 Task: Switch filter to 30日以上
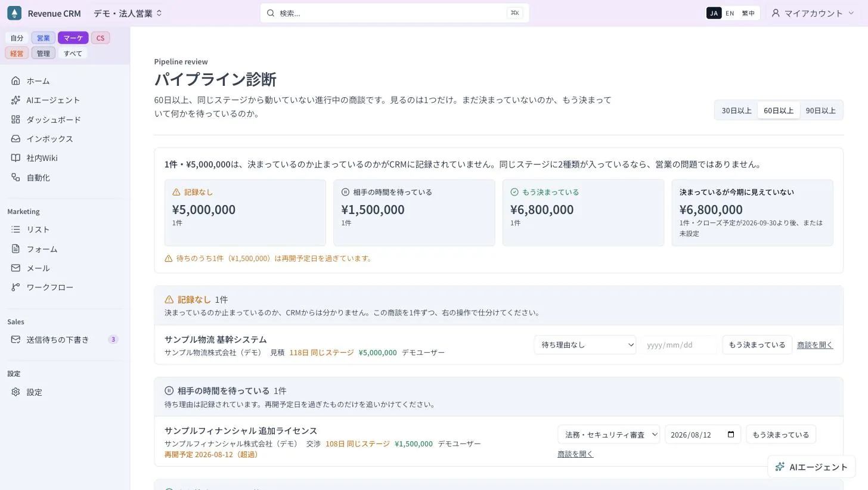736,110
